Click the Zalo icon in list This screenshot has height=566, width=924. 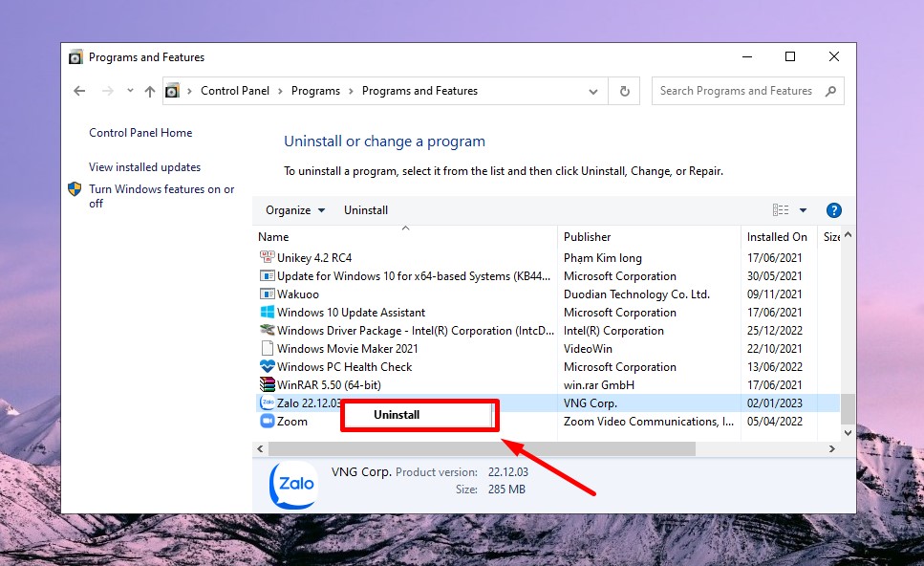pyautogui.click(x=267, y=403)
